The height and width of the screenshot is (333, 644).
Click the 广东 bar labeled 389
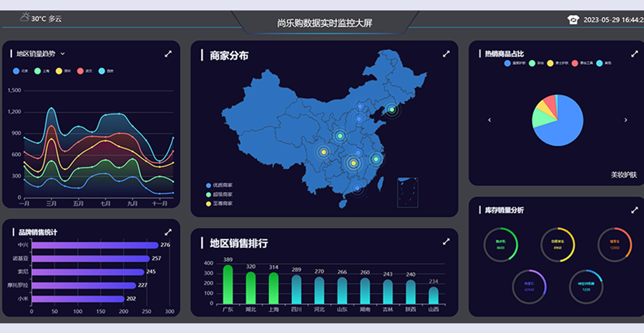click(228, 284)
